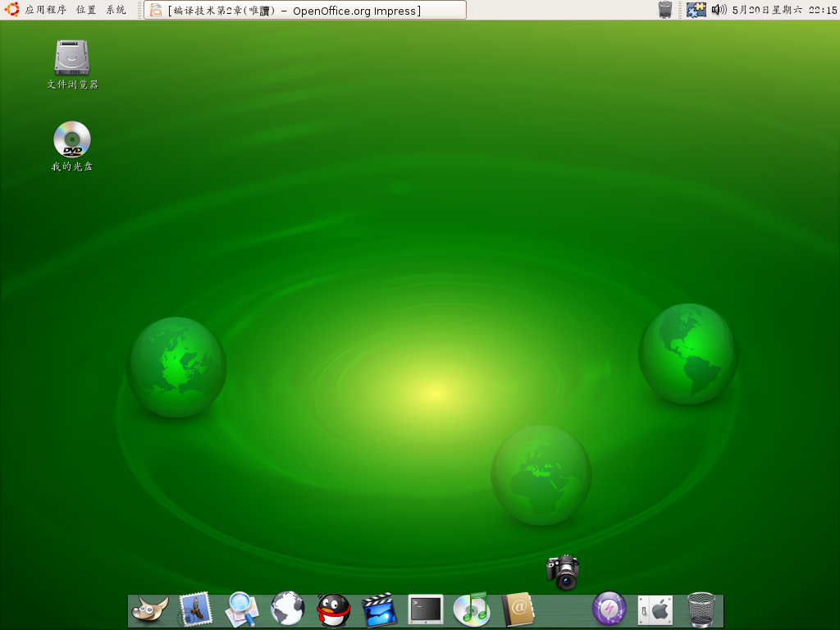Click the date and time clock
Image resolution: width=840 pixels, height=630 pixels.
tap(784, 10)
